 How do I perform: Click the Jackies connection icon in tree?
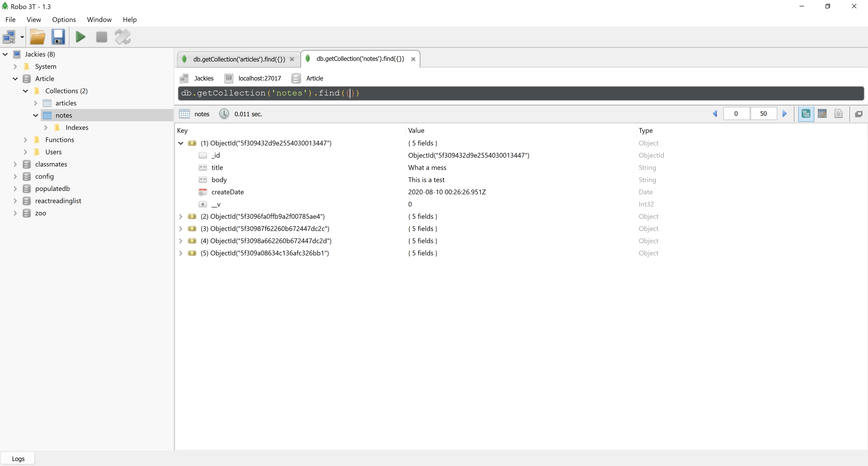pos(17,54)
